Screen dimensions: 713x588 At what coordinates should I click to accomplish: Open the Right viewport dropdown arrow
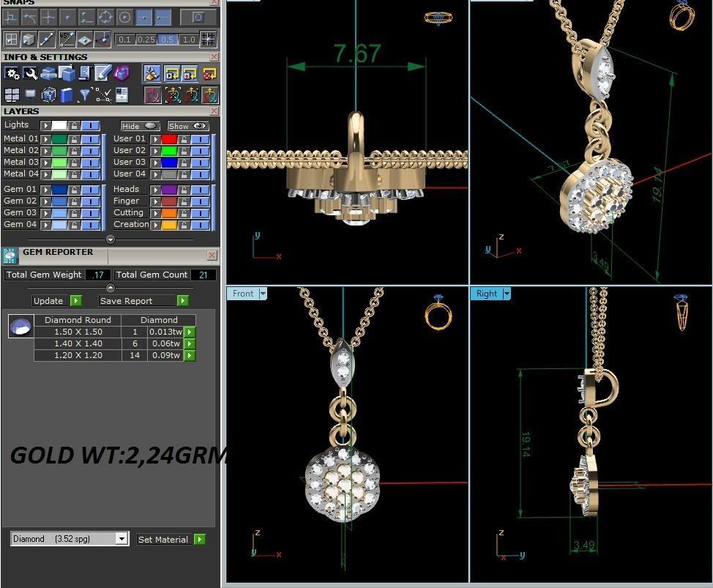click(x=507, y=294)
